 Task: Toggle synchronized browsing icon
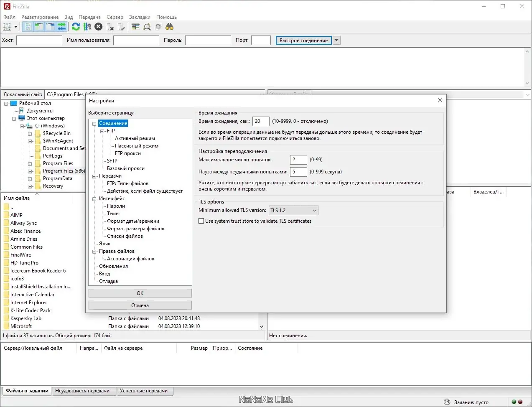tap(158, 27)
